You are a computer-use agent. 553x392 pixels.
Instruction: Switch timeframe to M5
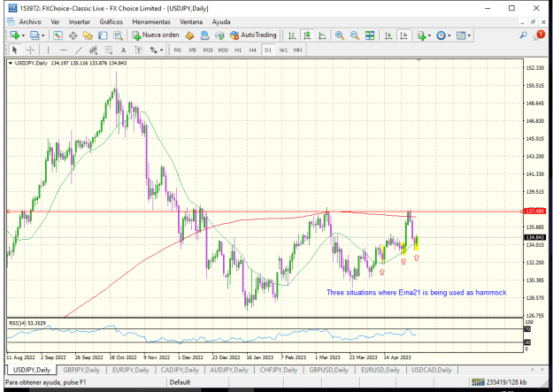[x=193, y=50]
